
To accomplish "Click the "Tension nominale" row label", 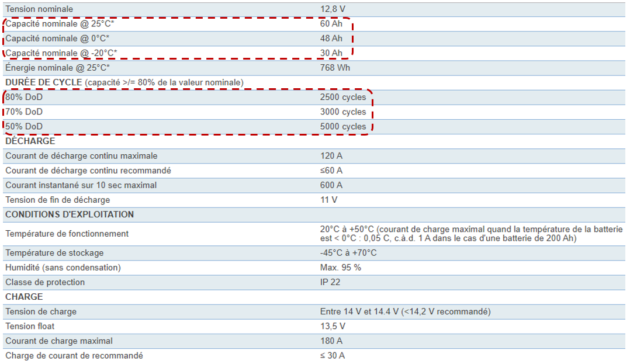I will pyautogui.click(x=38, y=9).
